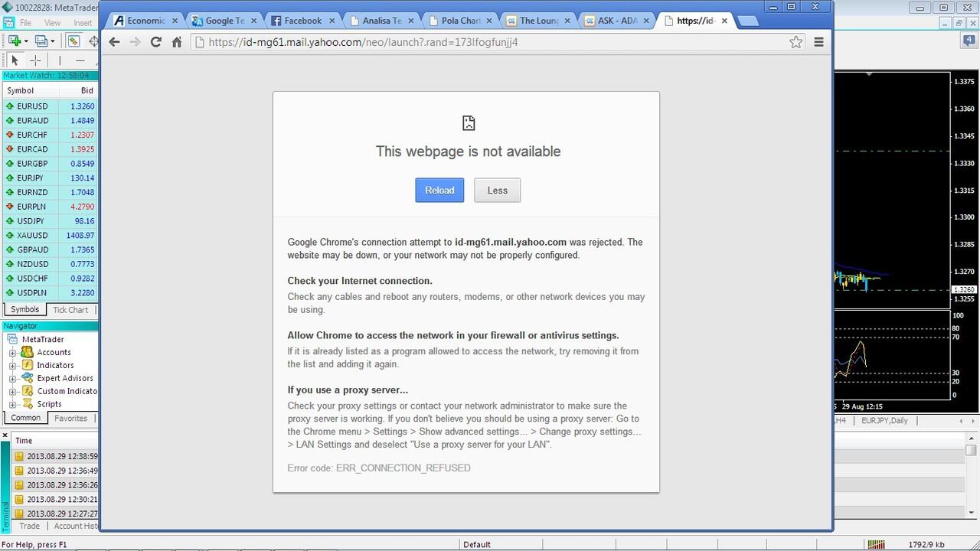980x551 pixels.
Task: Select MetaTrader root in Navigator
Action: click(x=42, y=339)
